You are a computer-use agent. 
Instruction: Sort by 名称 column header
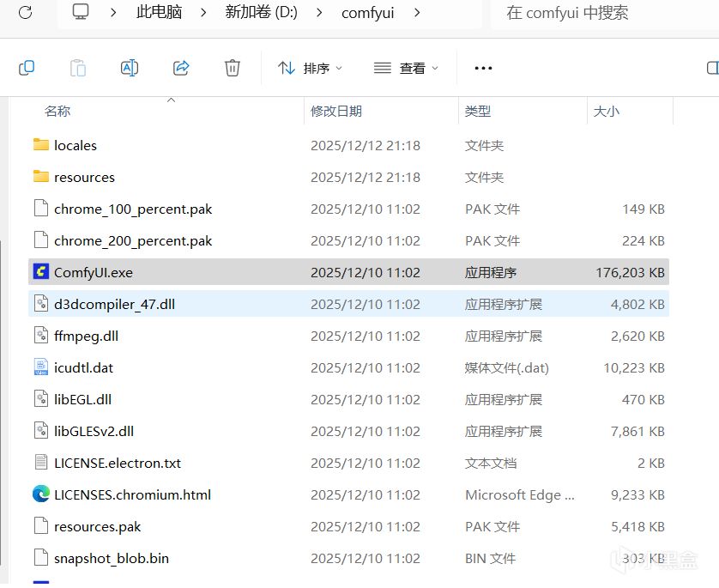tap(57, 111)
